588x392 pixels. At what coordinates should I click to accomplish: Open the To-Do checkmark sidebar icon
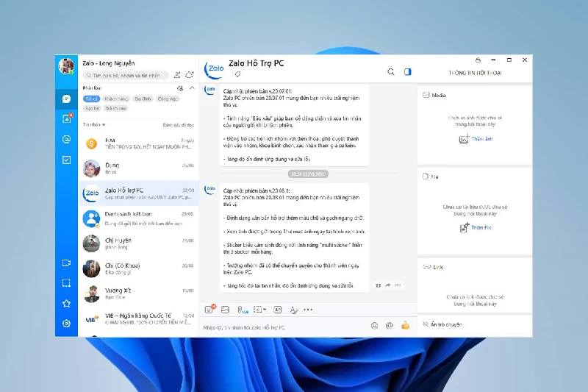pyautogui.click(x=66, y=160)
